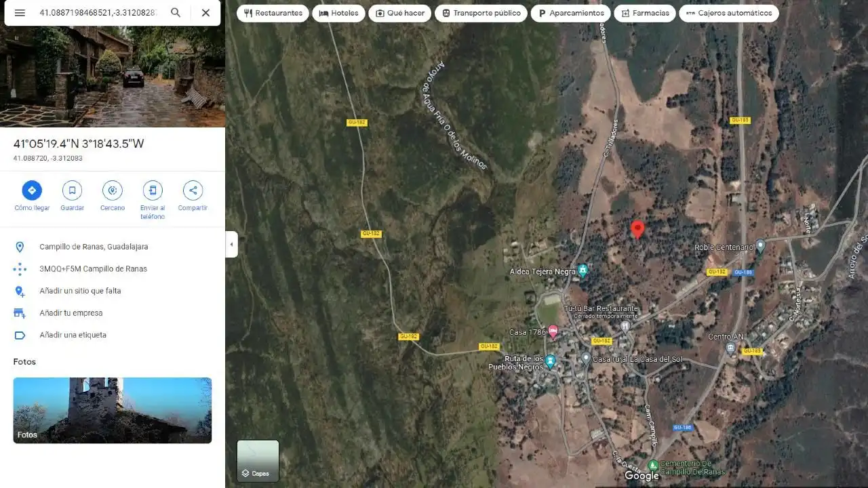Search nearby with Cercano icon
Screen dimensions: 868x488
point(113,190)
